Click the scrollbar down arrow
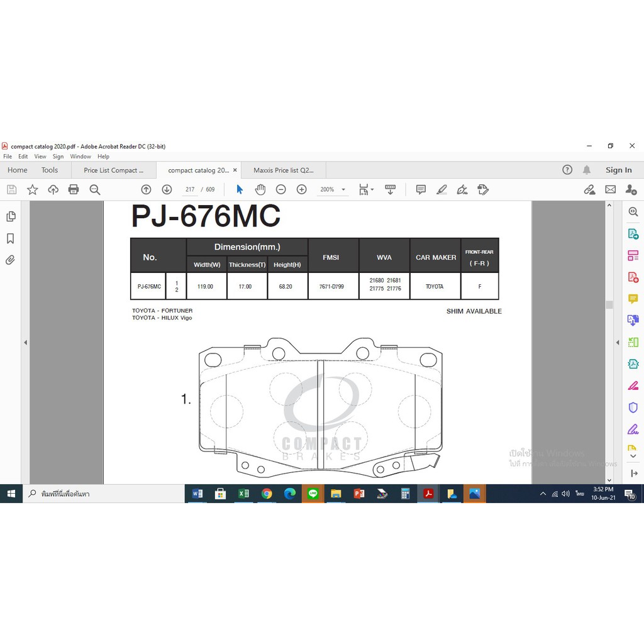 pos(609,480)
